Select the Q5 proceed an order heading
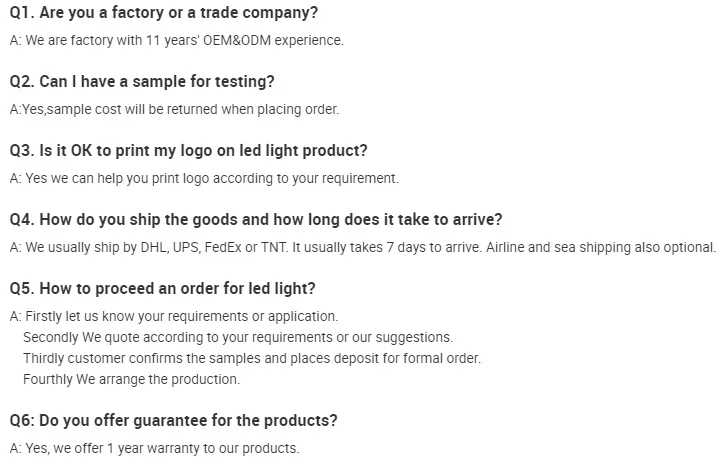This screenshot has width=723, height=466. pos(163,289)
